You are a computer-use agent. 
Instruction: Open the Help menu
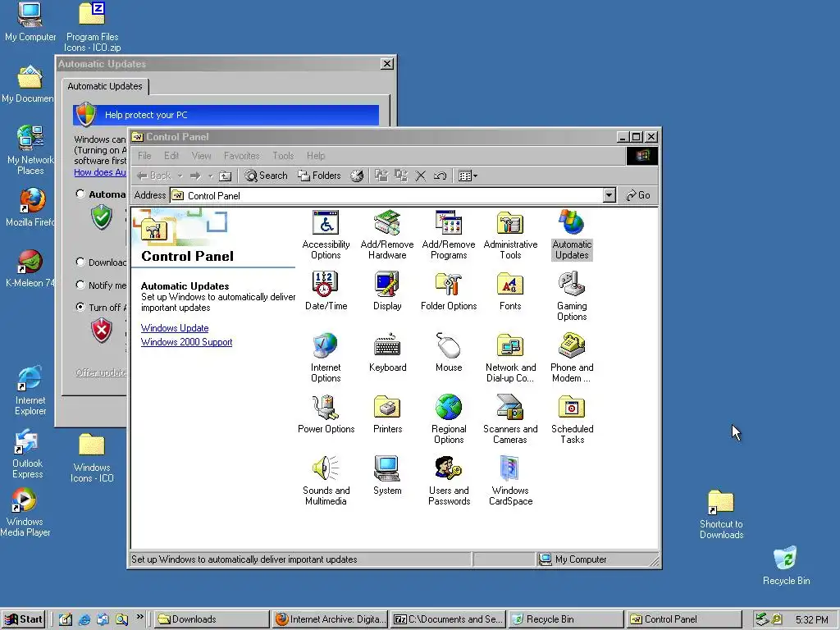(x=316, y=156)
